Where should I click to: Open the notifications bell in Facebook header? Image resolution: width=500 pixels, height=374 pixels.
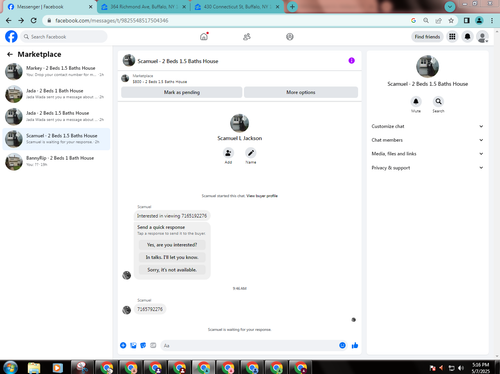(467, 37)
